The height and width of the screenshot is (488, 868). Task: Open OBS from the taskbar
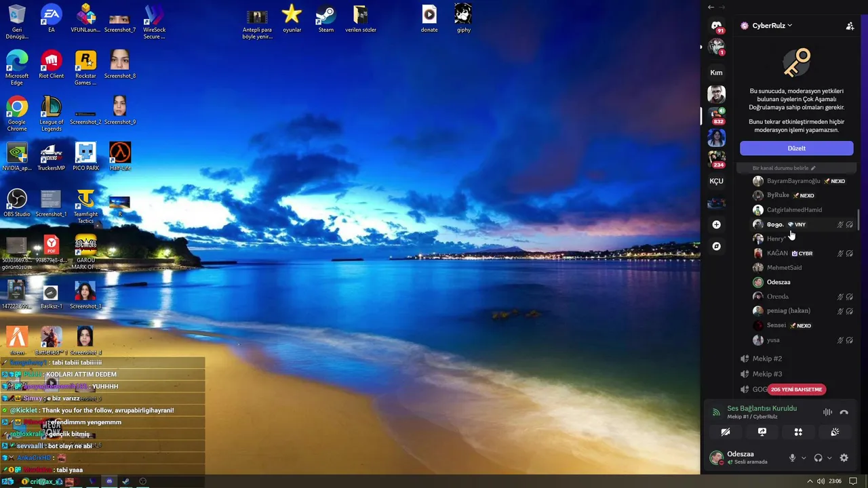(142, 481)
